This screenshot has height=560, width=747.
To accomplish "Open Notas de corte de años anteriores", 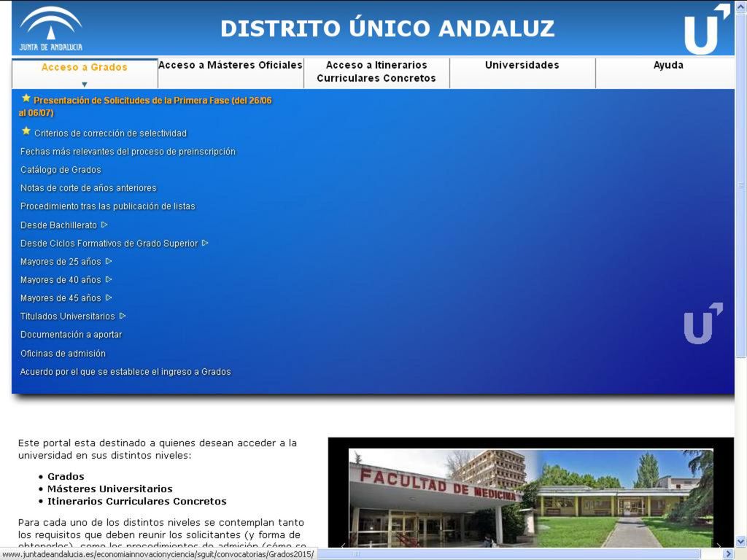I will [88, 188].
